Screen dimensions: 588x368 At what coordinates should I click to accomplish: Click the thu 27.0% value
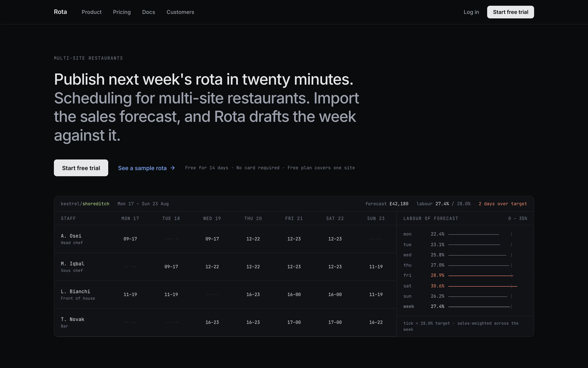[x=437, y=265]
